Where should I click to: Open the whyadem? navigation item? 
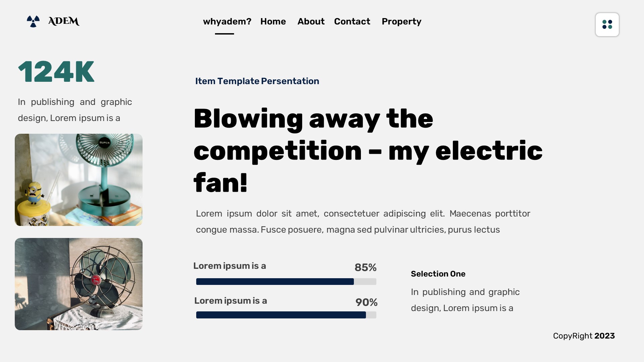[x=227, y=21]
